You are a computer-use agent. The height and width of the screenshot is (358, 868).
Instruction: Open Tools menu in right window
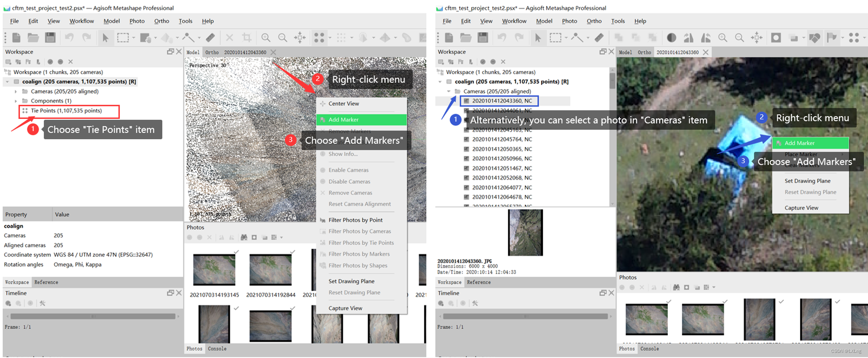coord(618,21)
